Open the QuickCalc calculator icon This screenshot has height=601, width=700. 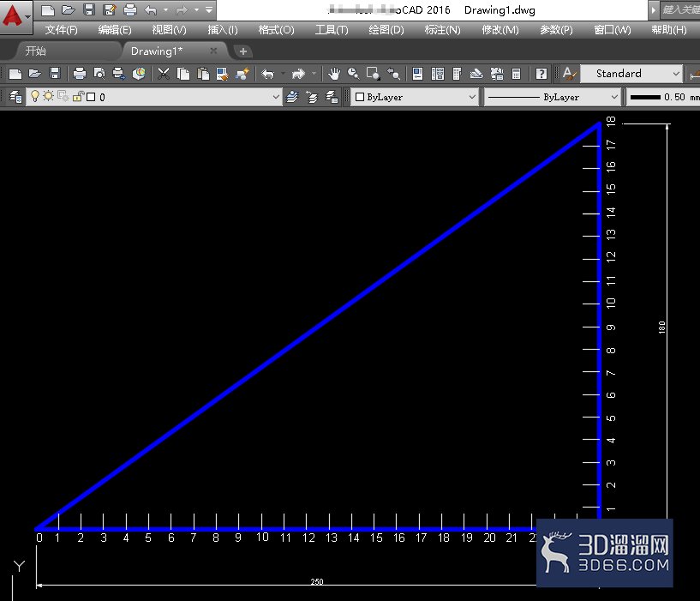pos(516,73)
